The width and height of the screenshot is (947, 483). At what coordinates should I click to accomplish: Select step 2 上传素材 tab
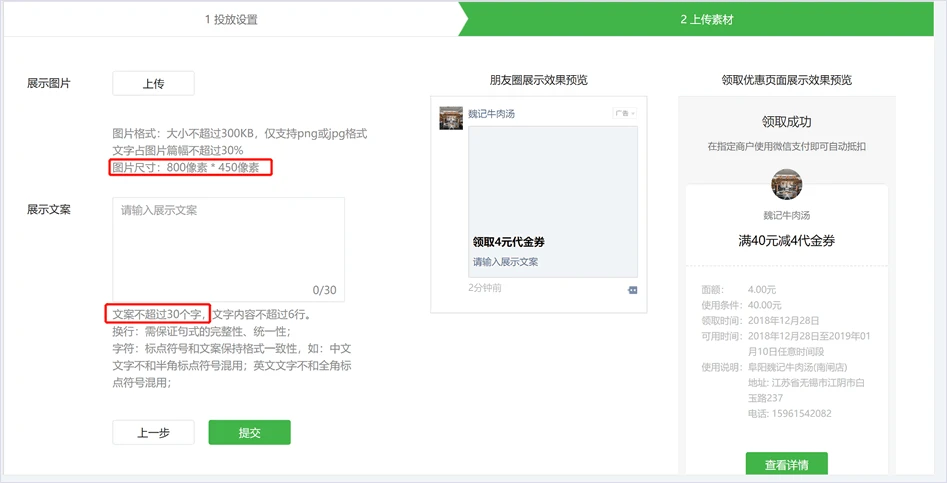[700, 19]
